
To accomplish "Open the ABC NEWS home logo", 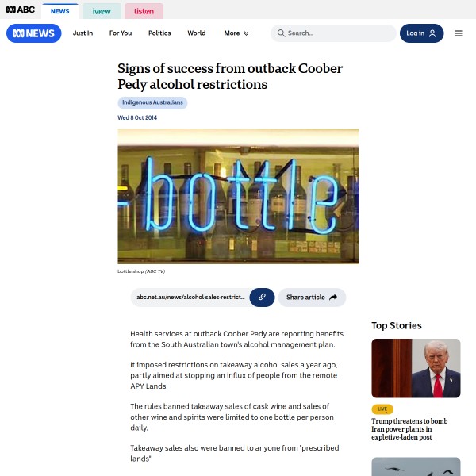I will (33, 33).
